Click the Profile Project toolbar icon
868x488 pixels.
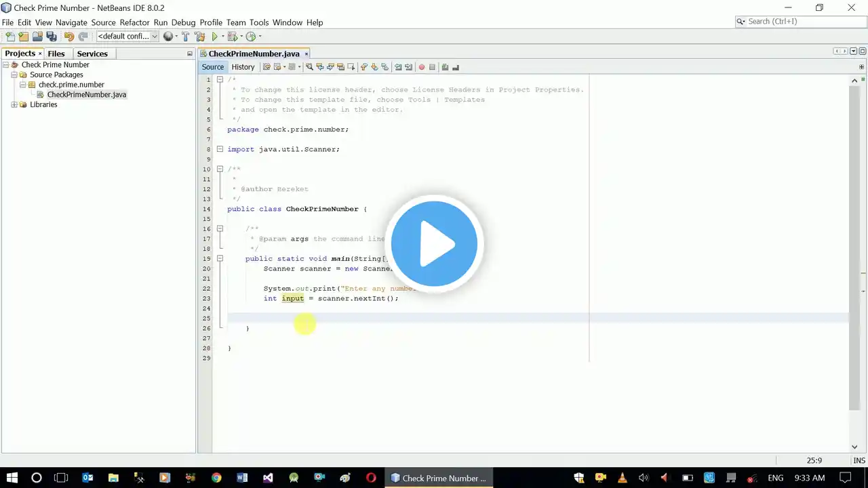[251, 37]
